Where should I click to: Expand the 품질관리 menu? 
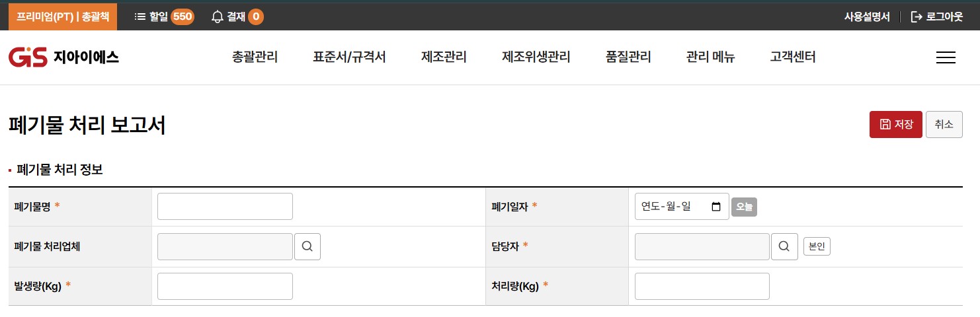click(628, 57)
